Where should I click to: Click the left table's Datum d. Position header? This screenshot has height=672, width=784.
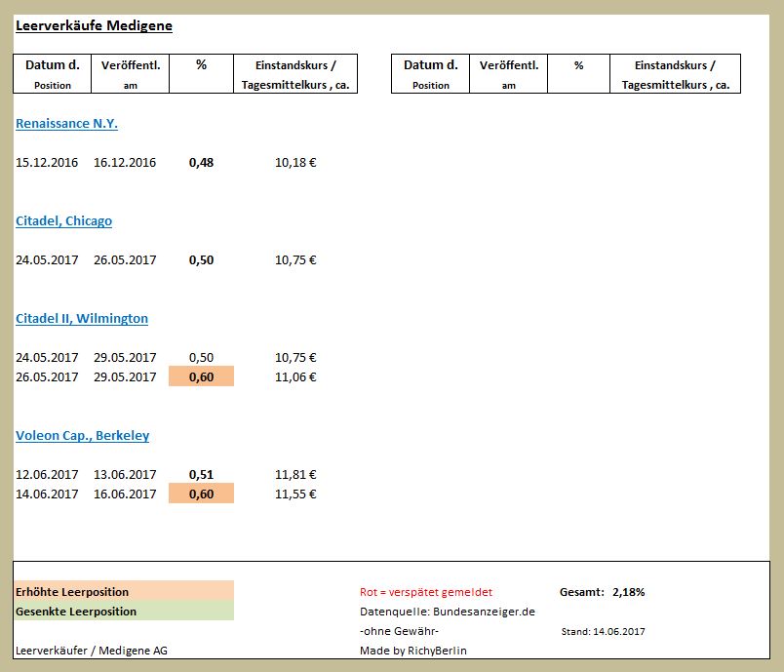(x=52, y=73)
